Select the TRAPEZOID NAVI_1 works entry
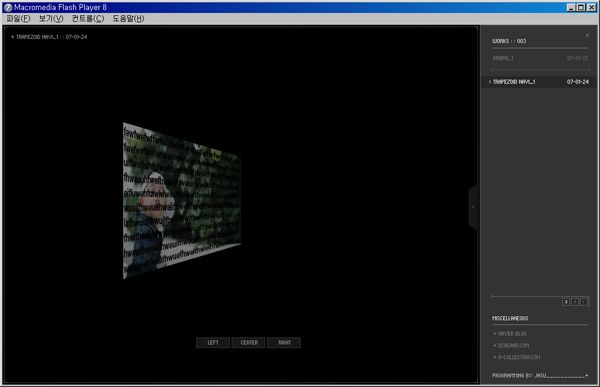600x387 pixels. [x=539, y=82]
